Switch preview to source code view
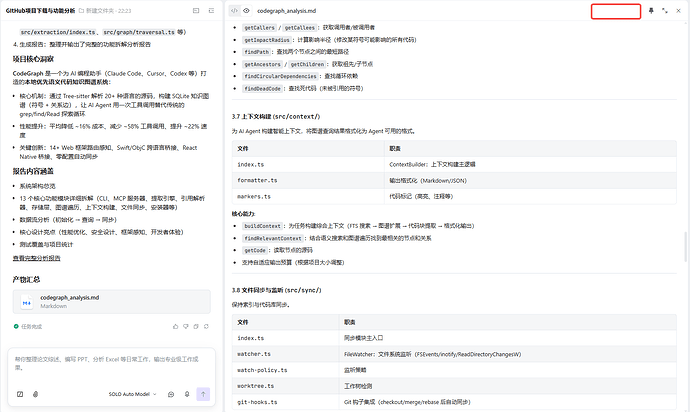This screenshot has width=690, height=412. coord(235,11)
